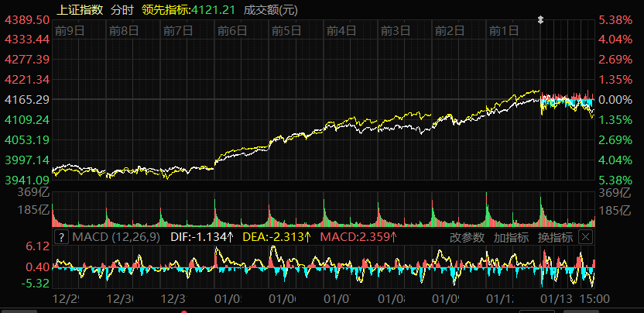644x313 pixels.
Task: Click the MACD (12,26,9) indicator title
Action: (x=115, y=237)
